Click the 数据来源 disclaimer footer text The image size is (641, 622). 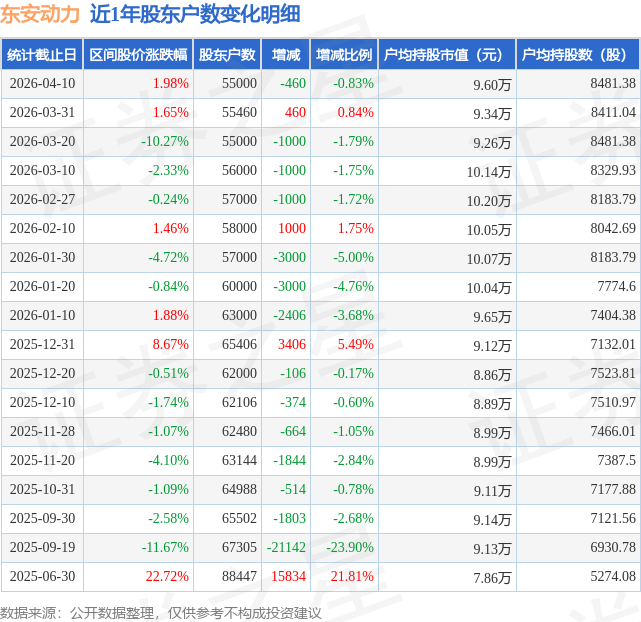(161, 612)
